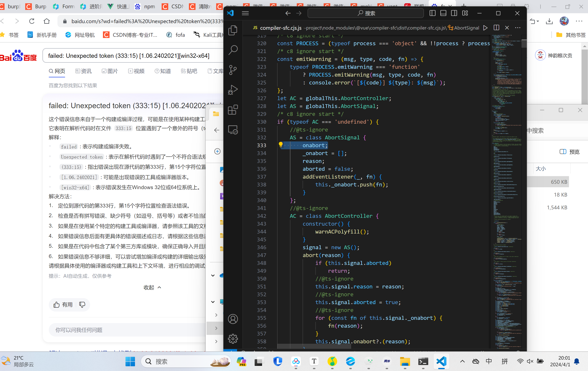
Task: Toggle the primary side bar layout
Action: (x=432, y=13)
